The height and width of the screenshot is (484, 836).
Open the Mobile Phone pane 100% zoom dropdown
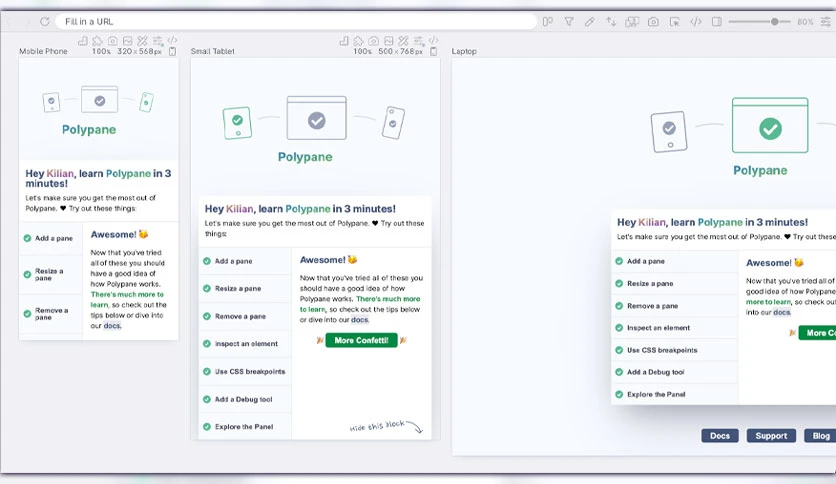click(101, 51)
